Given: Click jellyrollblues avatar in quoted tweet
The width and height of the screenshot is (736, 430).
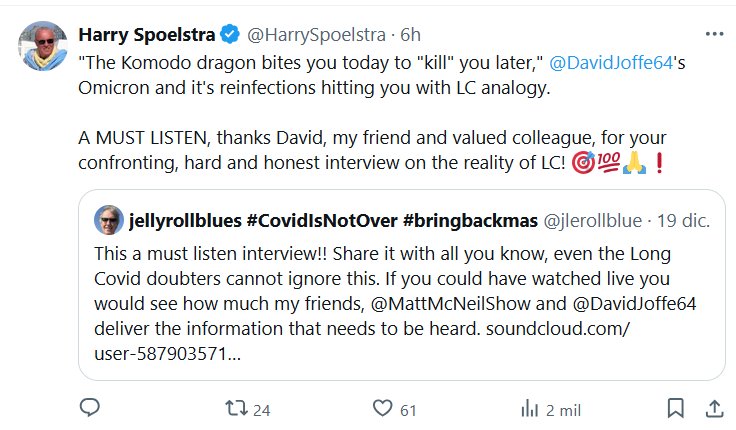Looking at the screenshot, I should (108, 220).
